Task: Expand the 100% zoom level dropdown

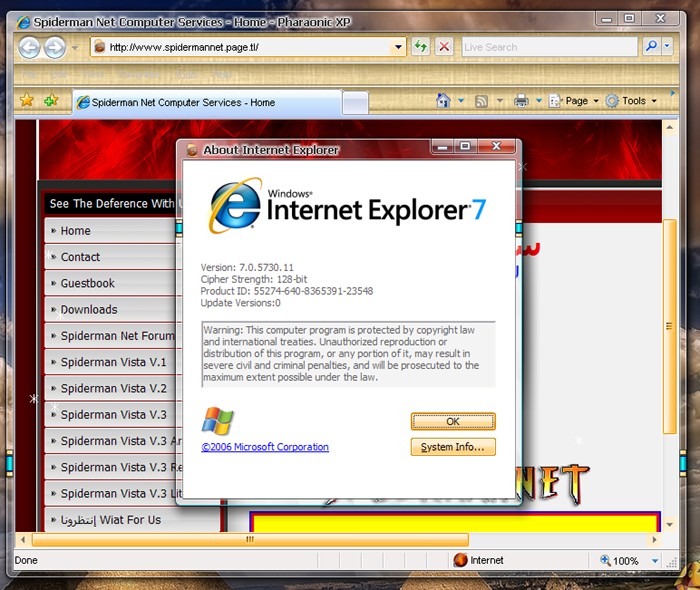Action: click(655, 561)
